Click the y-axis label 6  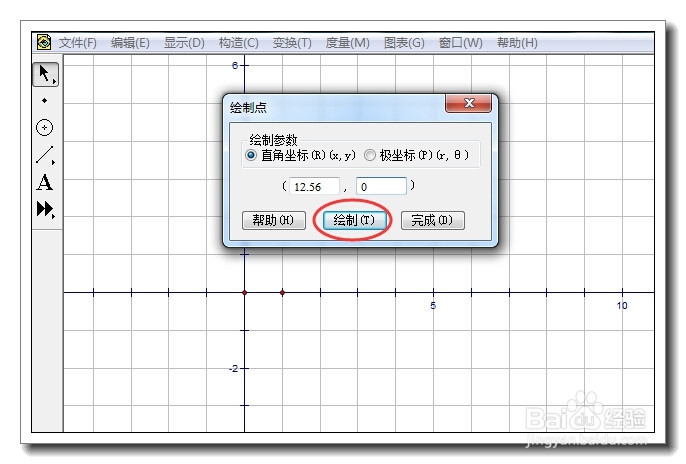click(x=235, y=66)
